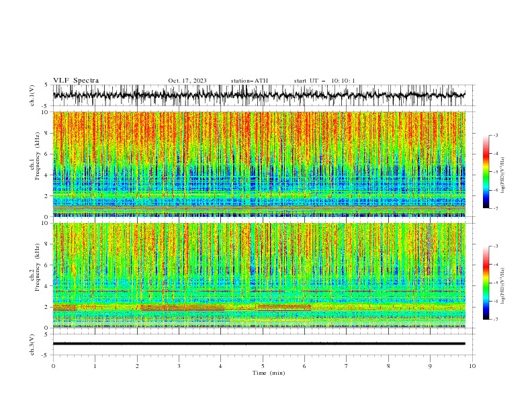
Task: Click the "-3" tick on ch.1 colorbar
Action: (x=496, y=135)
